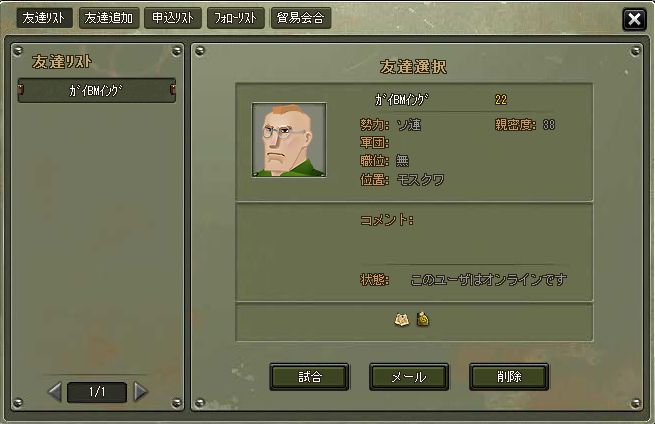Click the 試合 match button
The height and width of the screenshot is (424, 655).
pos(309,377)
